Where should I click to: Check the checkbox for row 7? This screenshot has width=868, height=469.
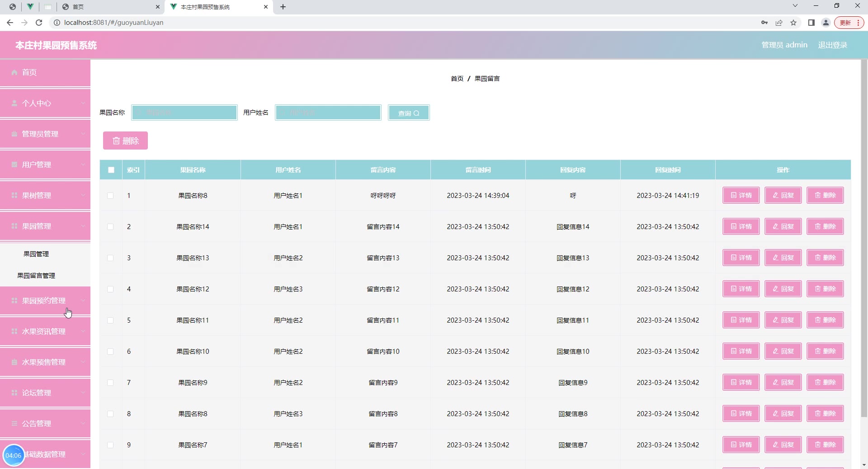(110, 383)
